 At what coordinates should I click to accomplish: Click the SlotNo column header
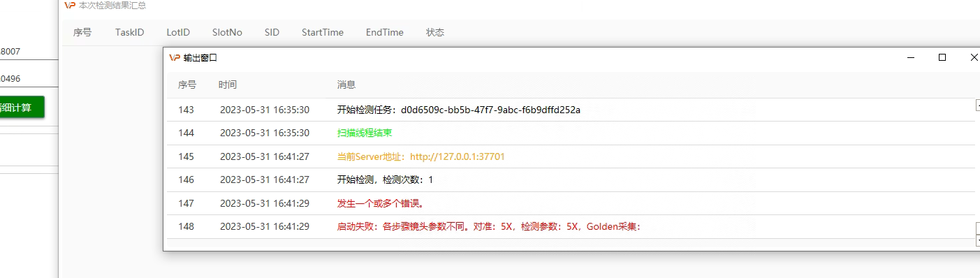coord(227,32)
